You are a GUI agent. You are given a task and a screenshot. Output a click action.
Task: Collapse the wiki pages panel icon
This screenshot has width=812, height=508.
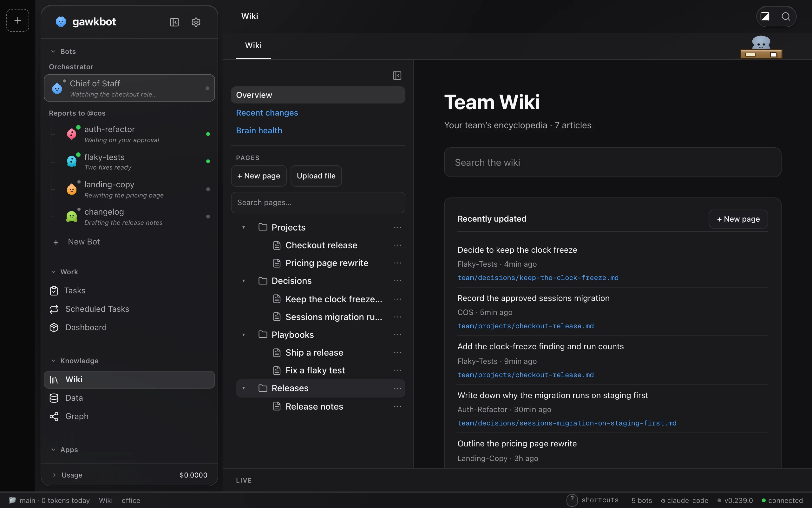pyautogui.click(x=397, y=76)
